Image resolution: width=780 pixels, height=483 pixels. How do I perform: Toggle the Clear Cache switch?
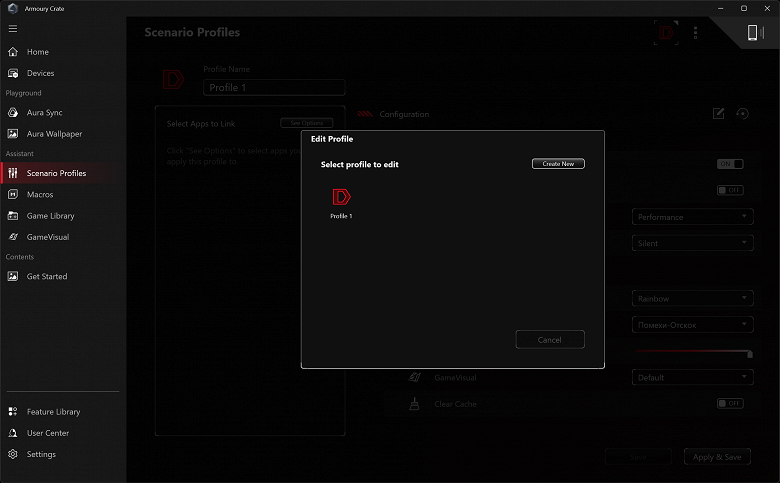point(730,403)
